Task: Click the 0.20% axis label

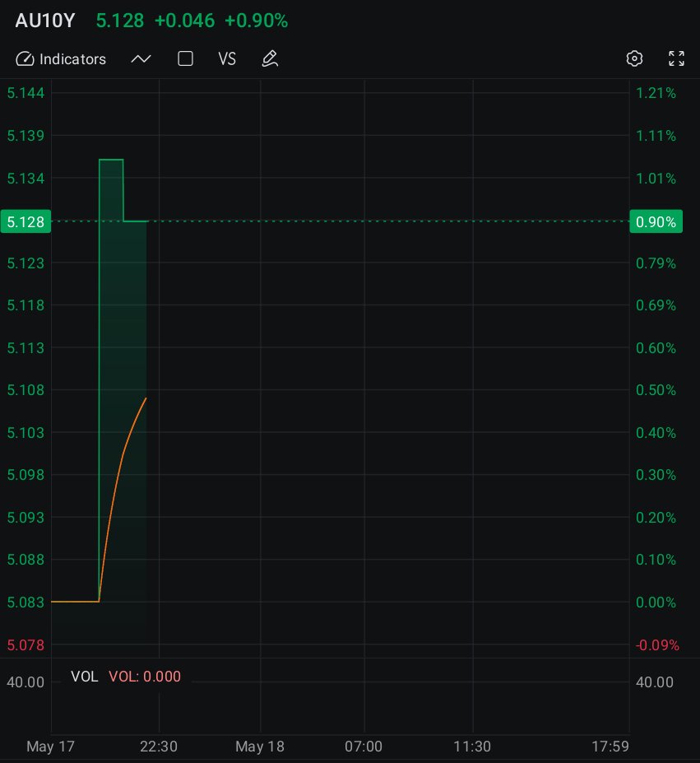Action: 656,517
